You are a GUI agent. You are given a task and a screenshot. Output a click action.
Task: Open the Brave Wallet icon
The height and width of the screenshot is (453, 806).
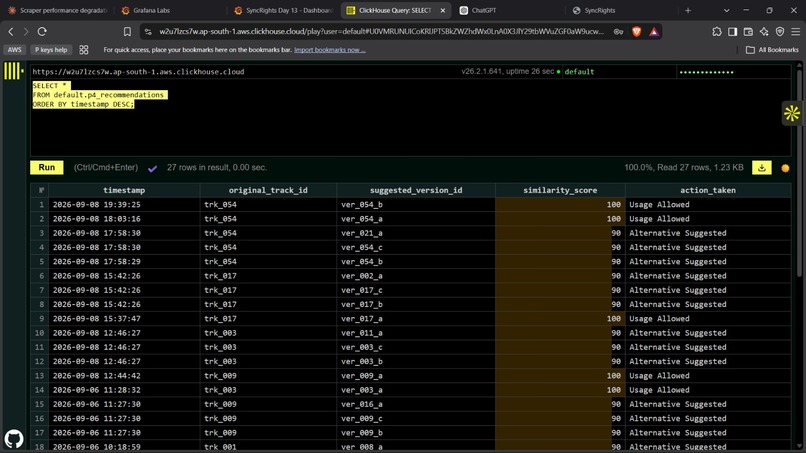(x=748, y=31)
